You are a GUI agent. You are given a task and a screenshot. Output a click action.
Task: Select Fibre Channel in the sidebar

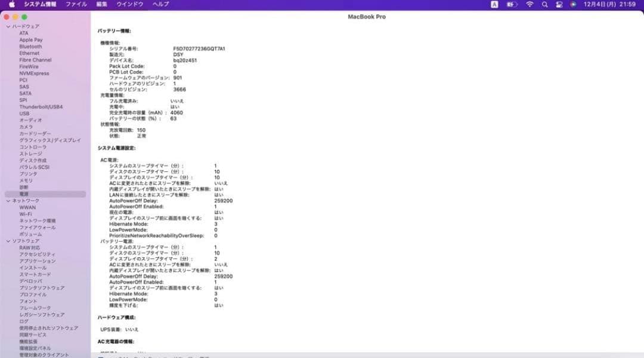[x=35, y=60]
